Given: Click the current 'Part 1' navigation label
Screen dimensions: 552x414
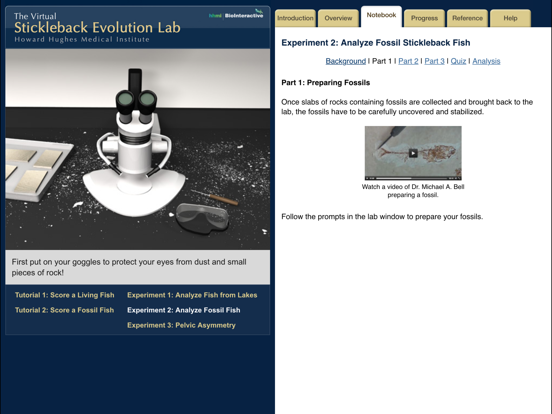Looking at the screenshot, I should [382, 61].
